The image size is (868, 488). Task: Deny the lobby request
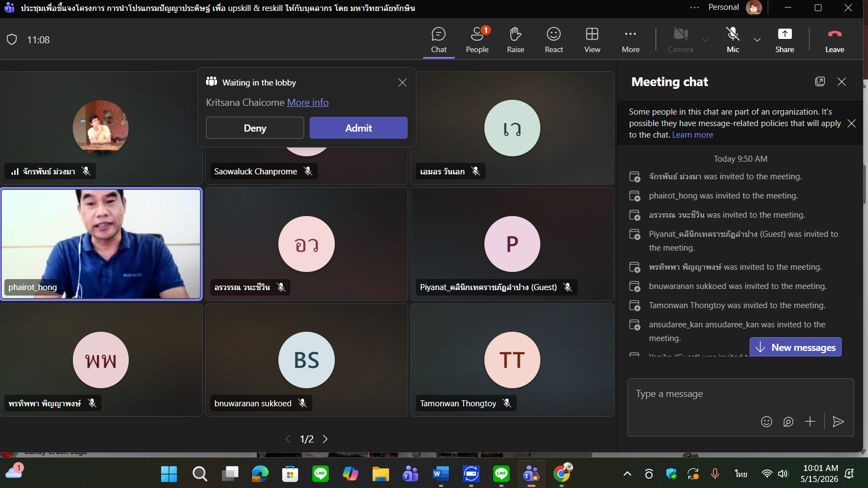coord(255,128)
